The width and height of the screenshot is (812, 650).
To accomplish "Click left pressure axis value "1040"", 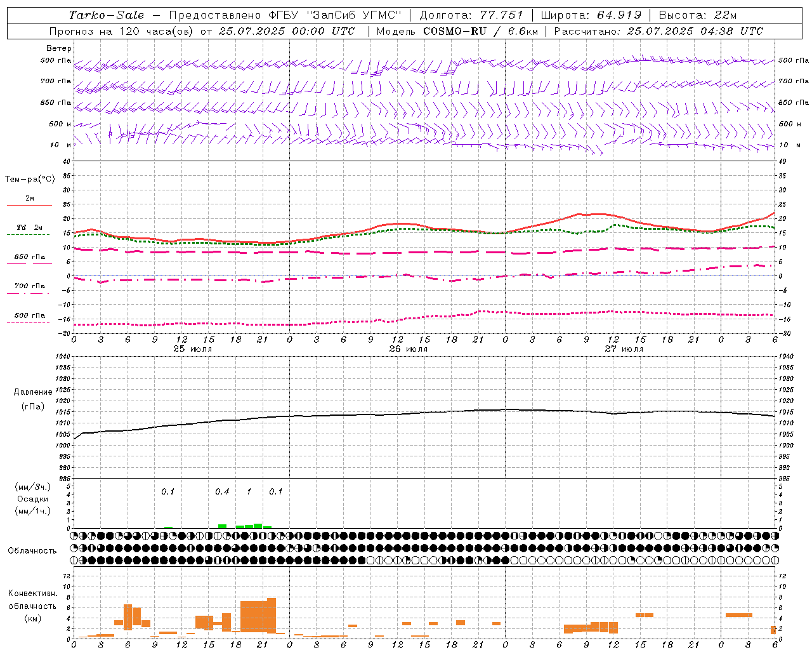I will [62, 357].
